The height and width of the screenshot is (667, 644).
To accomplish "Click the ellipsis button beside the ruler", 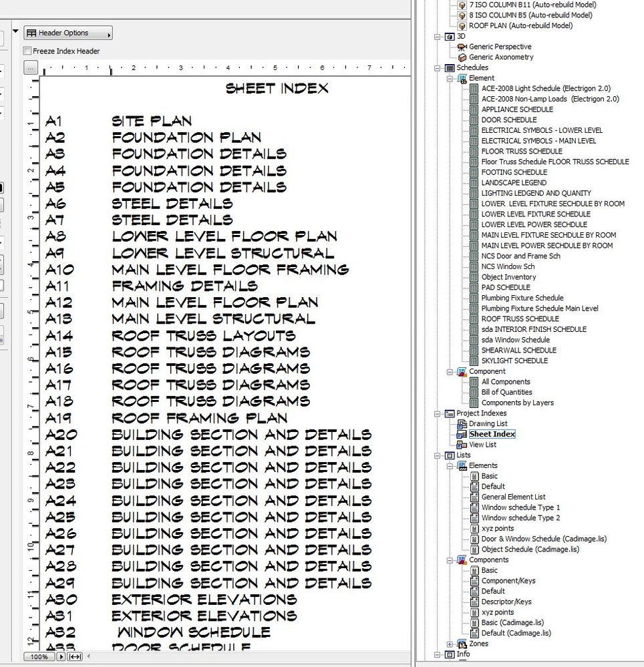I will [30, 67].
